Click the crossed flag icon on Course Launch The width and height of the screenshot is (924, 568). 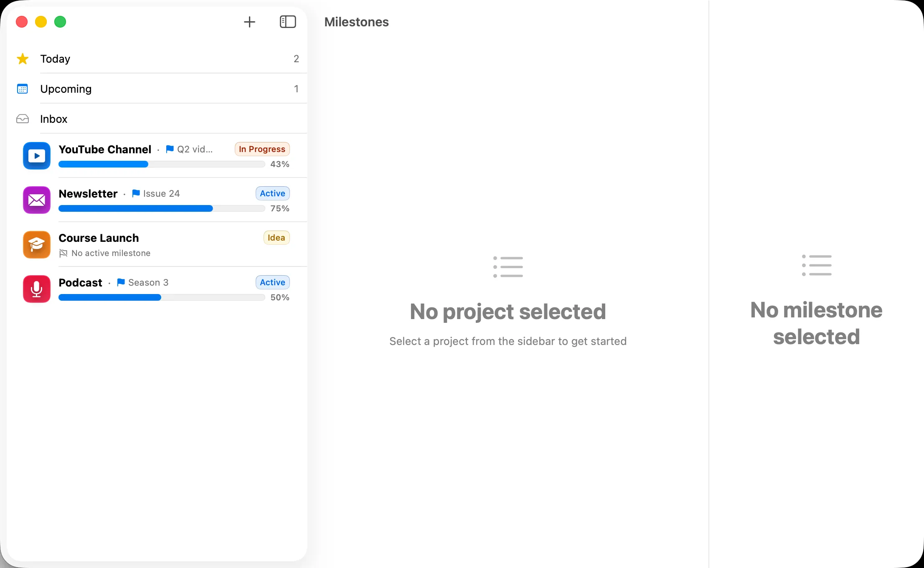click(63, 253)
